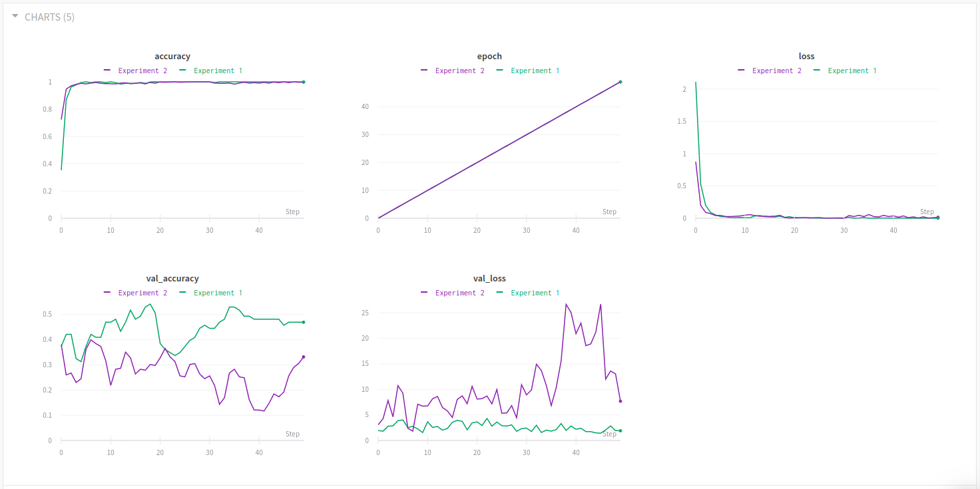The height and width of the screenshot is (489, 980).
Task: Click the Step axis label in loss chart
Action: coord(927,212)
